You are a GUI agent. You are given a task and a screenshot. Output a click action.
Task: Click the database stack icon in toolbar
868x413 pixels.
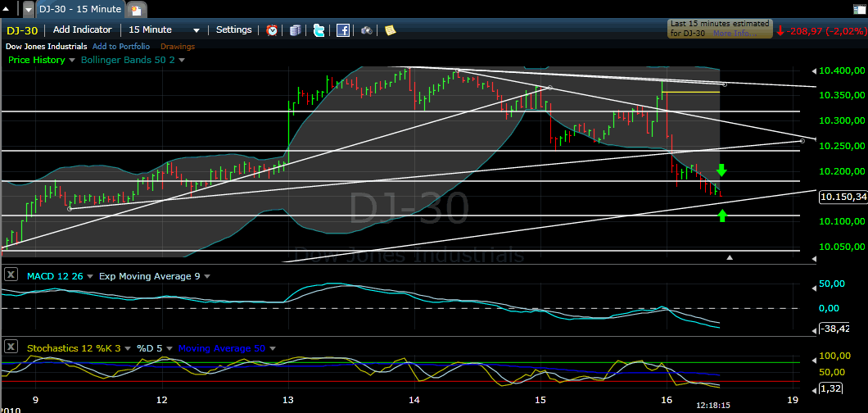coord(295,30)
